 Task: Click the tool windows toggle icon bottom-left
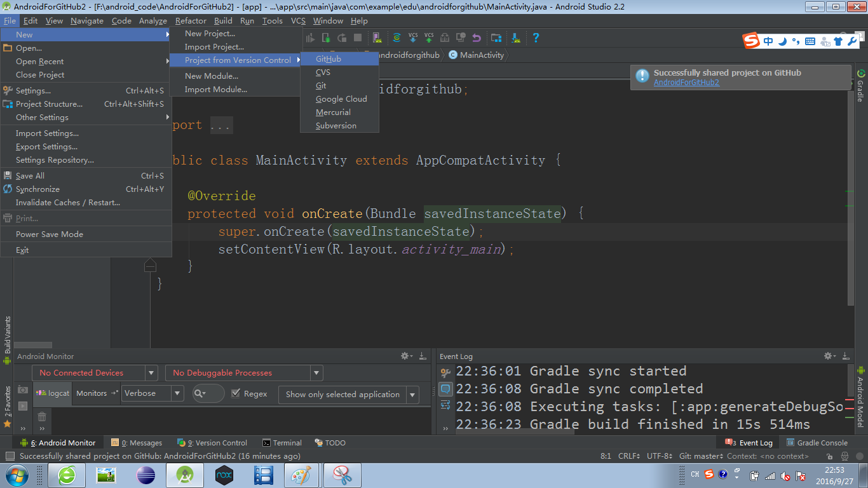pos(10,456)
